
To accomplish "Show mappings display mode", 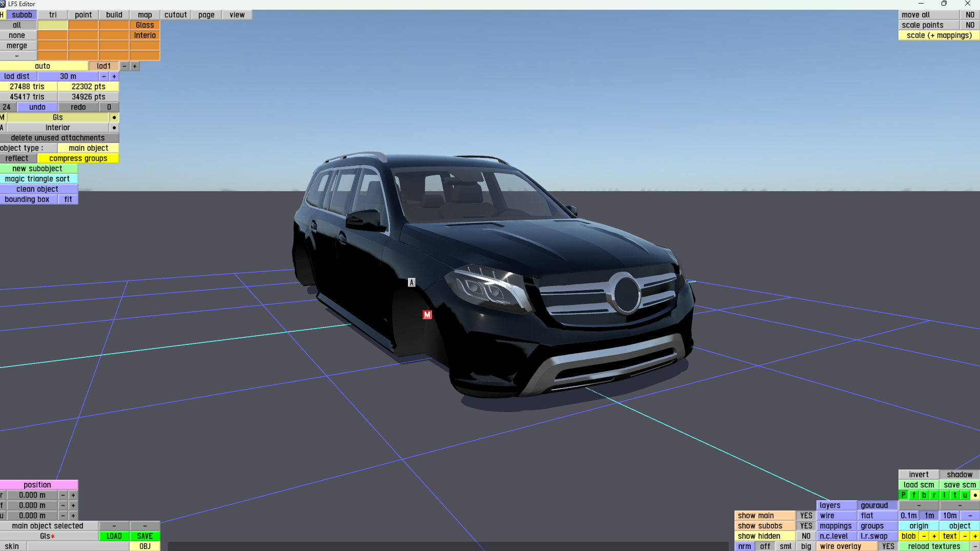I will 837,526.
